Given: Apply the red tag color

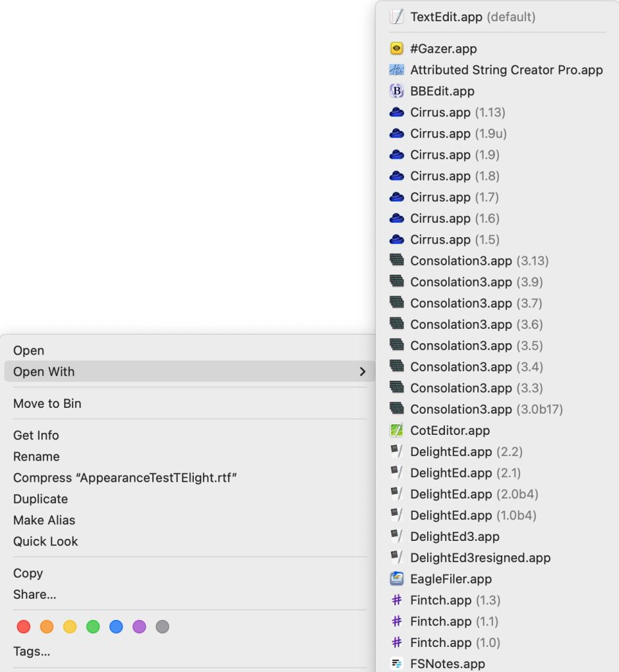Looking at the screenshot, I should pos(24,627).
